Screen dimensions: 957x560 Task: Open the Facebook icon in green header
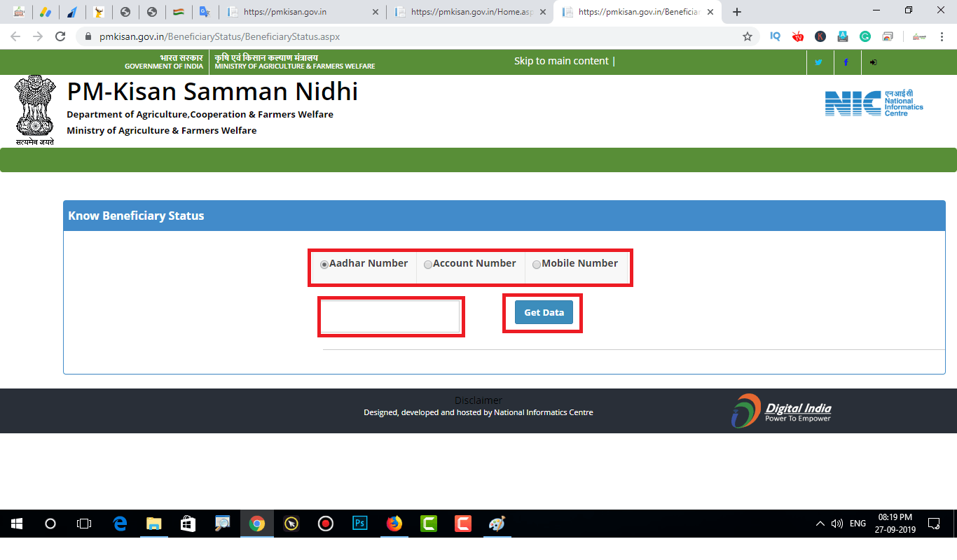pos(846,62)
